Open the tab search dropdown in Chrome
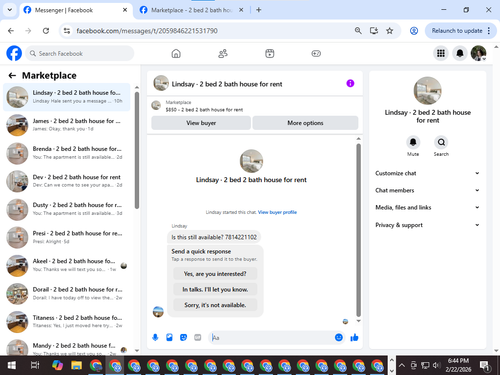Image resolution: width=500 pixels, height=375 pixels. 10,10
